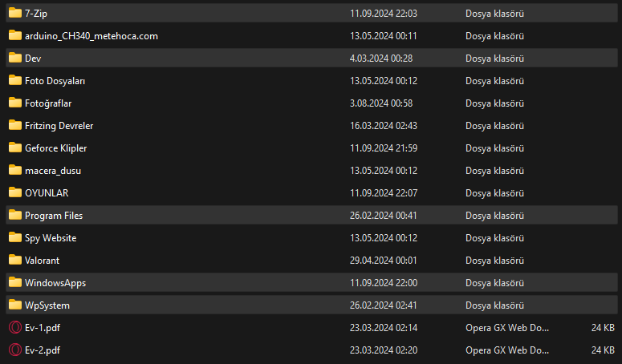
Task: Click the Dosya klasörü type of Dev
Action: coord(494,59)
